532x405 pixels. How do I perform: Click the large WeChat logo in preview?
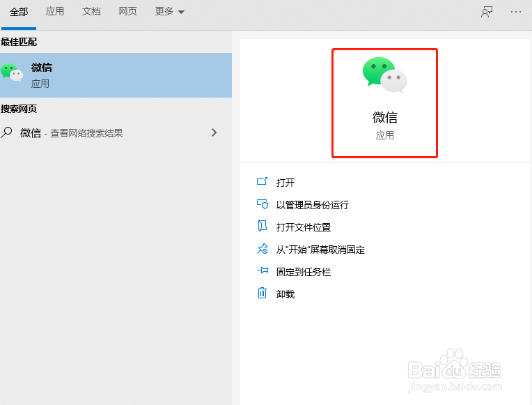coord(385,75)
